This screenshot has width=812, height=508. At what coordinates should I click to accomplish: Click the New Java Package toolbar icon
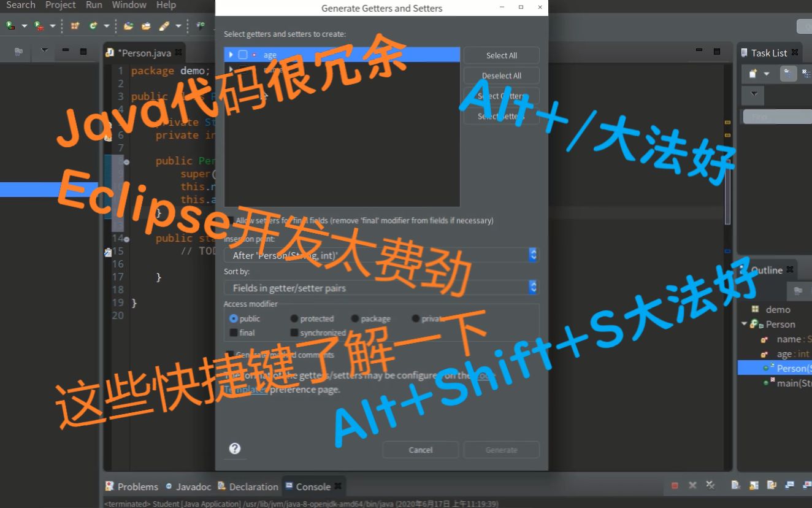[75, 26]
